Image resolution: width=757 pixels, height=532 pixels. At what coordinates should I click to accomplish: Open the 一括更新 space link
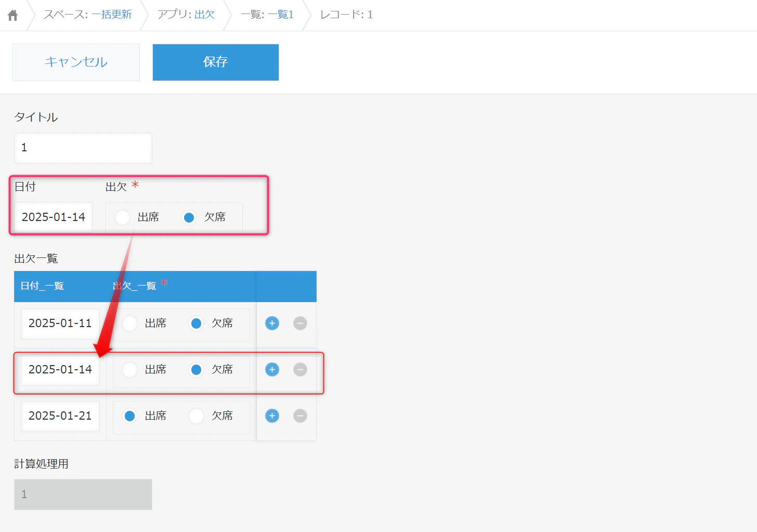(112, 15)
